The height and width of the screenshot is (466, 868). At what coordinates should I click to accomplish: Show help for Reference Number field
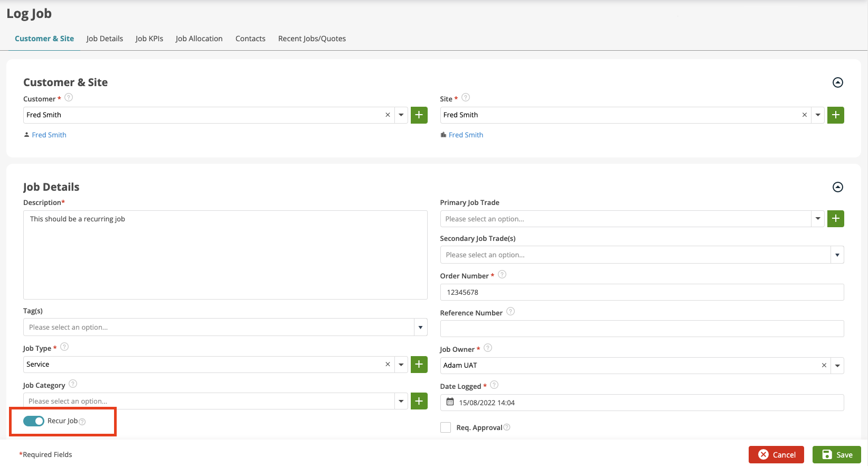coord(511,311)
